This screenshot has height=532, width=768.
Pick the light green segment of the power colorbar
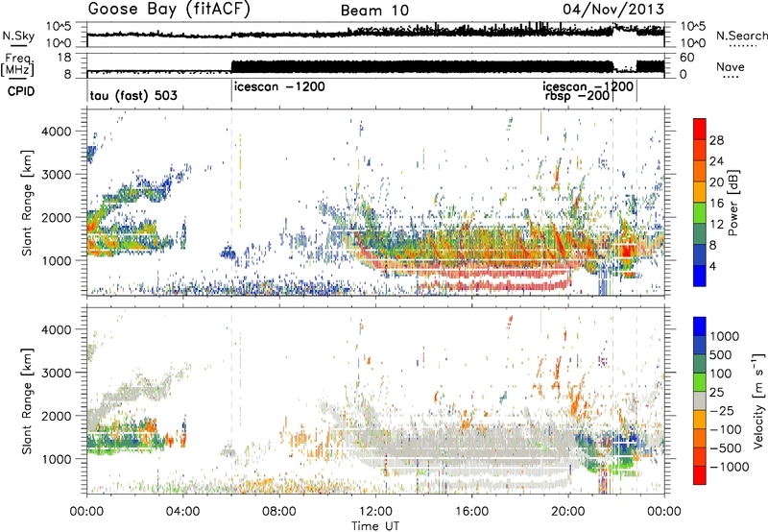pyautogui.click(x=700, y=212)
